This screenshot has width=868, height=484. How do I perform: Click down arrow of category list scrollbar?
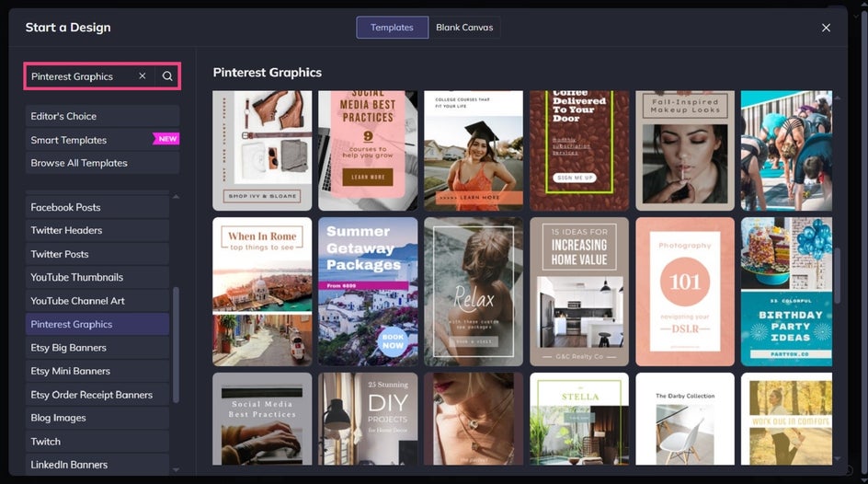(x=176, y=469)
